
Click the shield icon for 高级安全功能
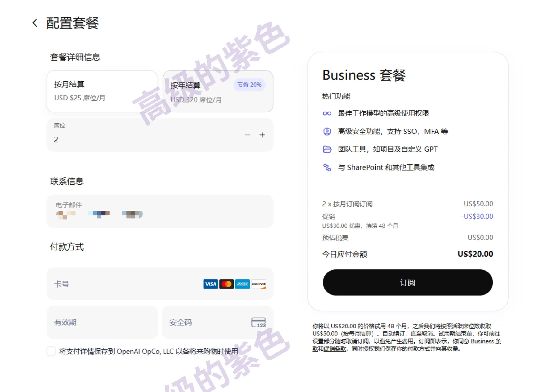[327, 132]
